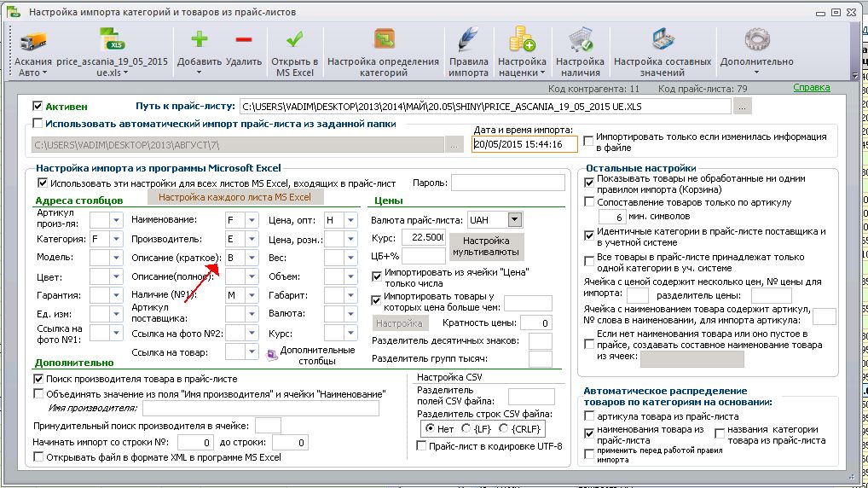Screen dimensions: 868x488
Task: Open Правила импорта feather icon
Action: pos(468,40)
